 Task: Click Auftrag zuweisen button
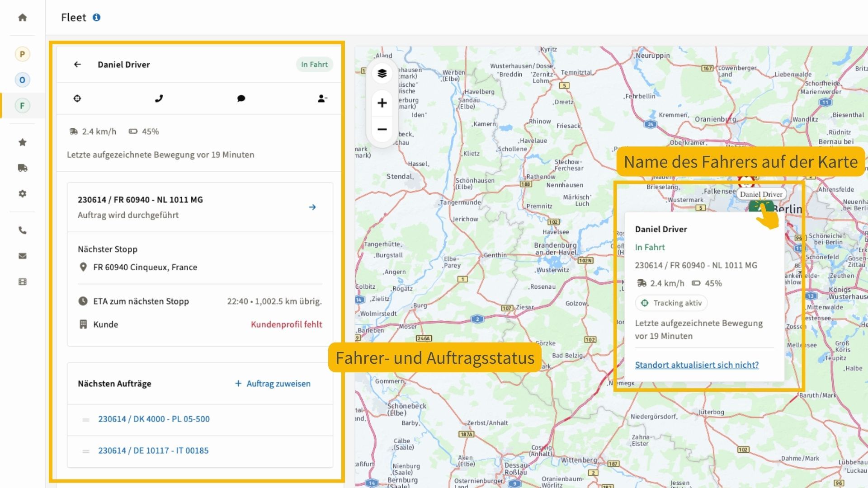273,384
